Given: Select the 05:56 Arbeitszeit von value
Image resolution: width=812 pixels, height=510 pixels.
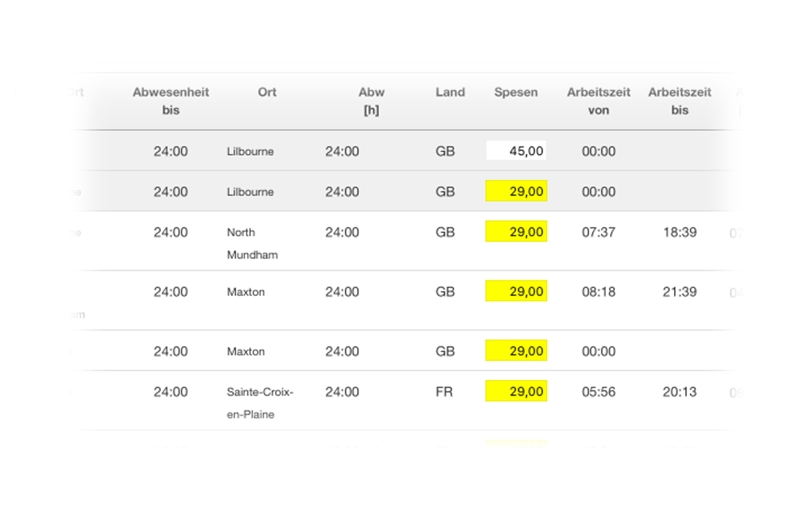Looking at the screenshot, I should [598, 392].
